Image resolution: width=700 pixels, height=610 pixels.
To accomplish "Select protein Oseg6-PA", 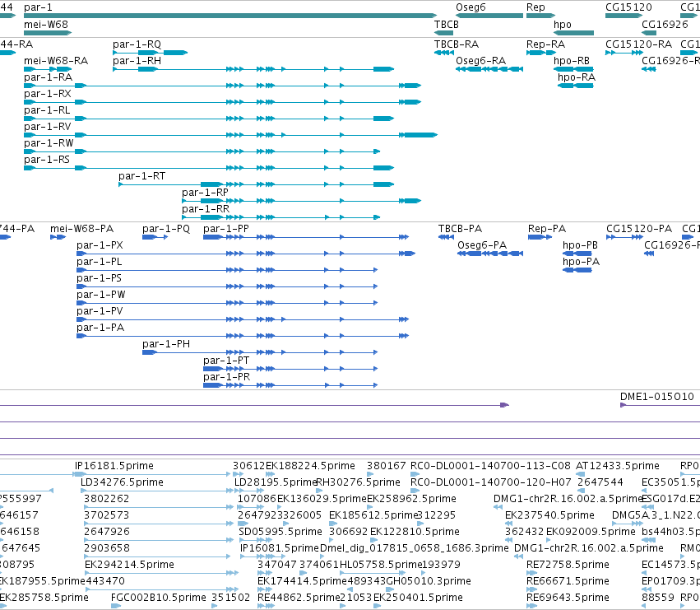I will (x=490, y=254).
